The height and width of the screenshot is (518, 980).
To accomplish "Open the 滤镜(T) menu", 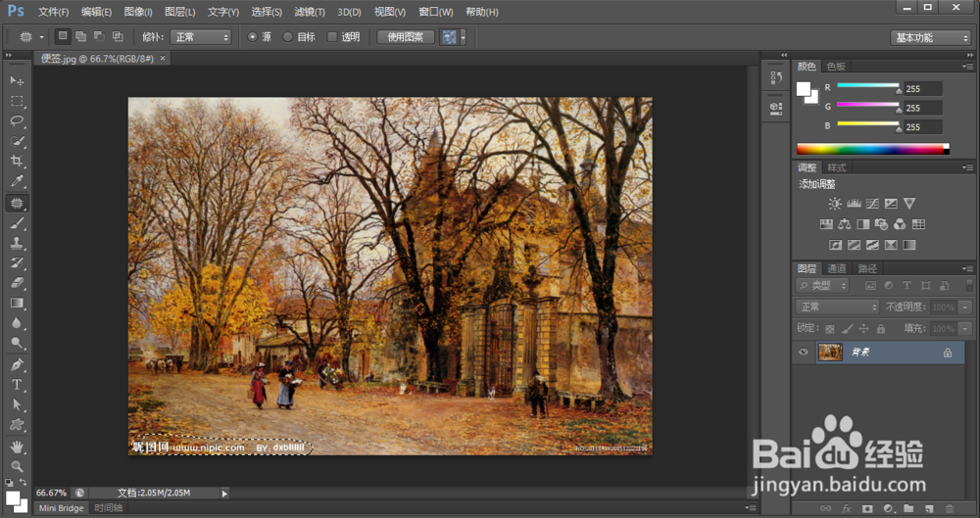I will 310,12.
